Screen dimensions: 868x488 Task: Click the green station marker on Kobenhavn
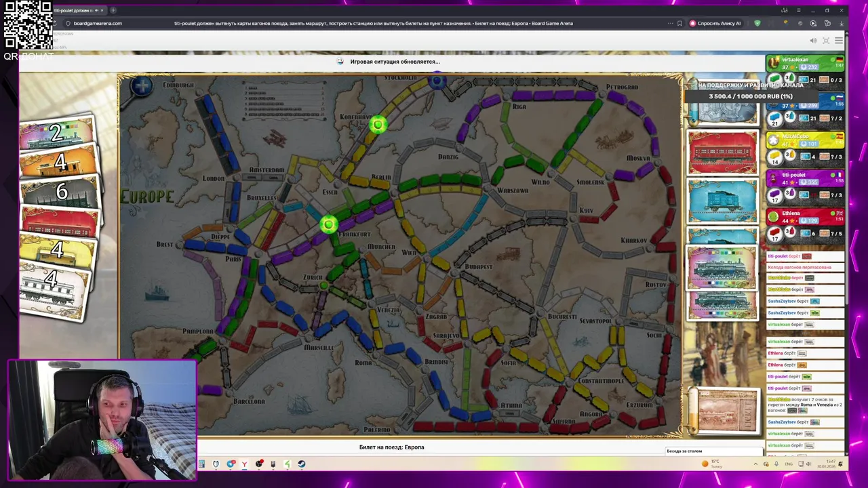pyautogui.click(x=378, y=124)
